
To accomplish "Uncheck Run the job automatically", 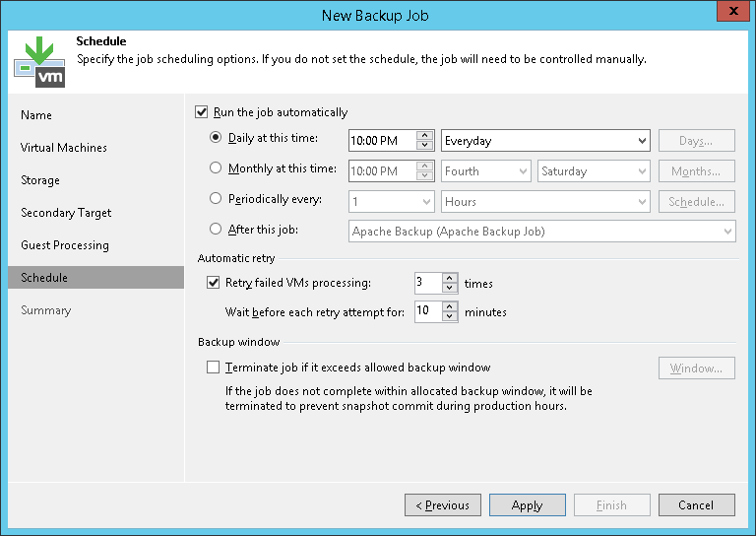I will 203,112.
